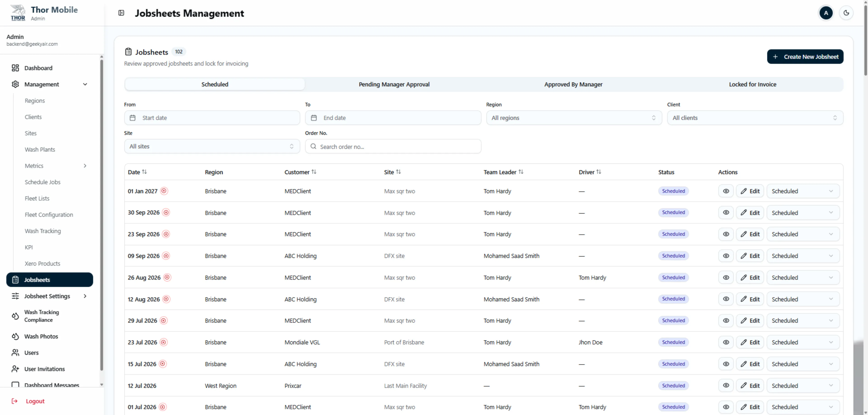Image resolution: width=868 pixels, height=415 pixels.
Task: Open Wash Photos droplet icon
Action: pos(15,336)
